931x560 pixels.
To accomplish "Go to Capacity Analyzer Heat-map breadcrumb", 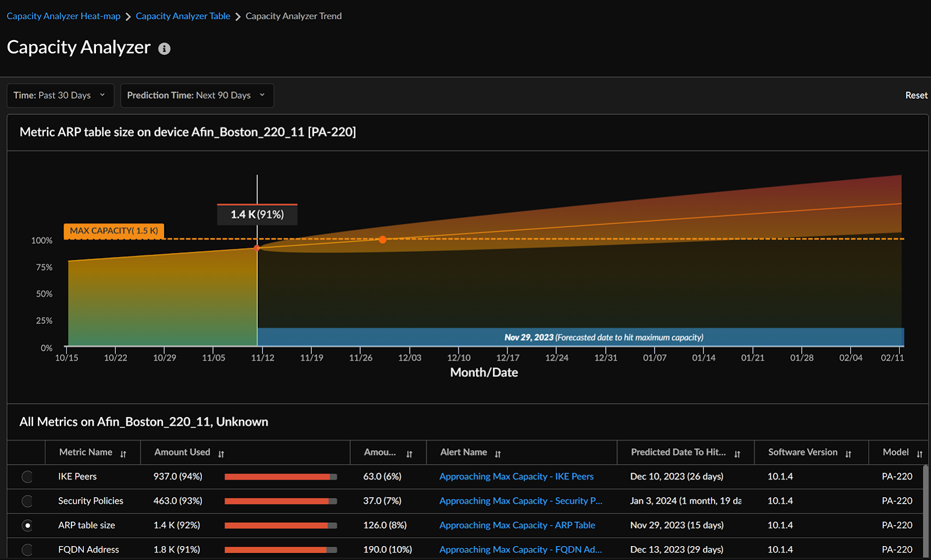I will [63, 16].
